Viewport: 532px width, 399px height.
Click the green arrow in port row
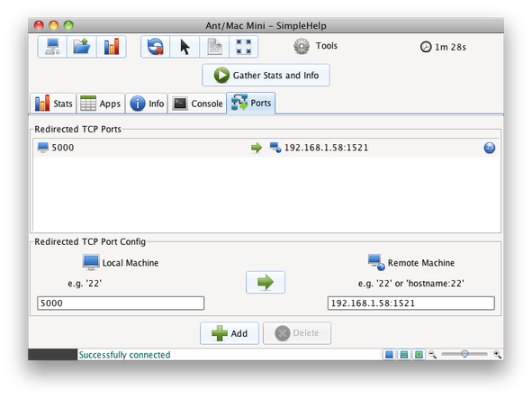click(257, 148)
